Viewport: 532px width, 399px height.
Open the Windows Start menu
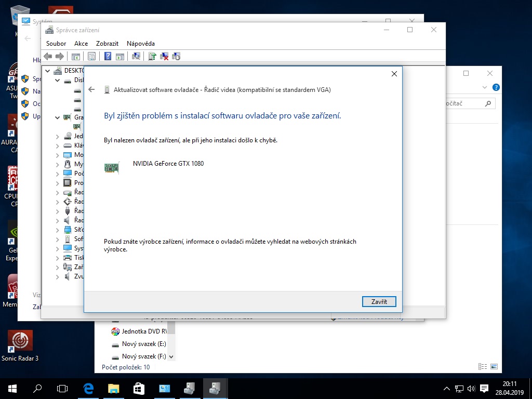(x=12, y=389)
